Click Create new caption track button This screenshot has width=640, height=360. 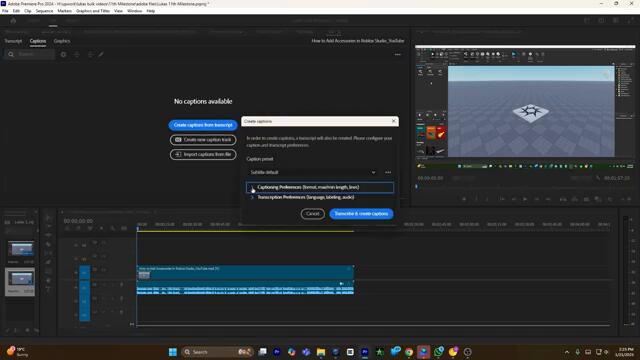[x=203, y=140]
